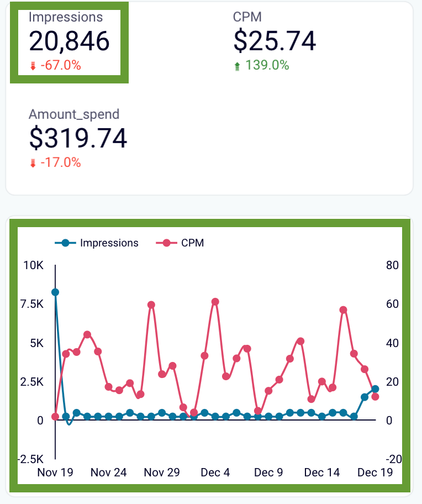This screenshot has height=504, width=422.
Task: Select the first Impressions data point on Nov 19
Action: pyautogui.click(x=55, y=292)
